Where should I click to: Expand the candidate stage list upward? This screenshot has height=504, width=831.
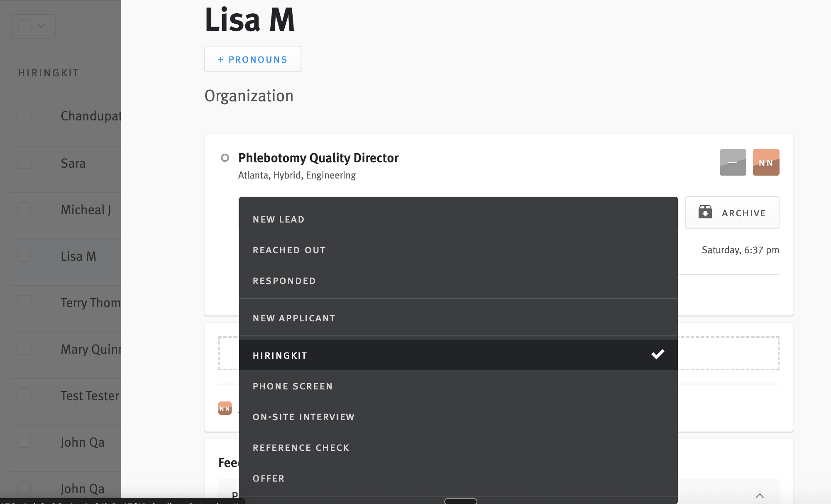click(x=460, y=501)
